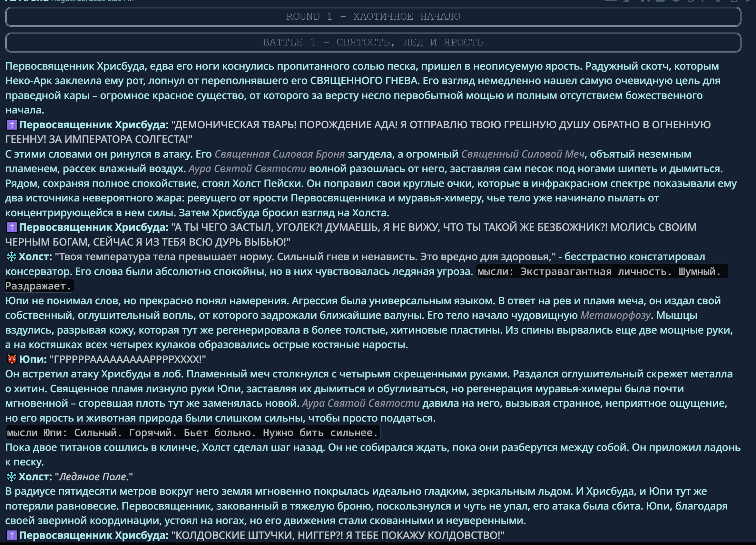Click the italic term 'Священная Силовая Броня'
This screenshot has width=756, height=545.
tap(279, 154)
